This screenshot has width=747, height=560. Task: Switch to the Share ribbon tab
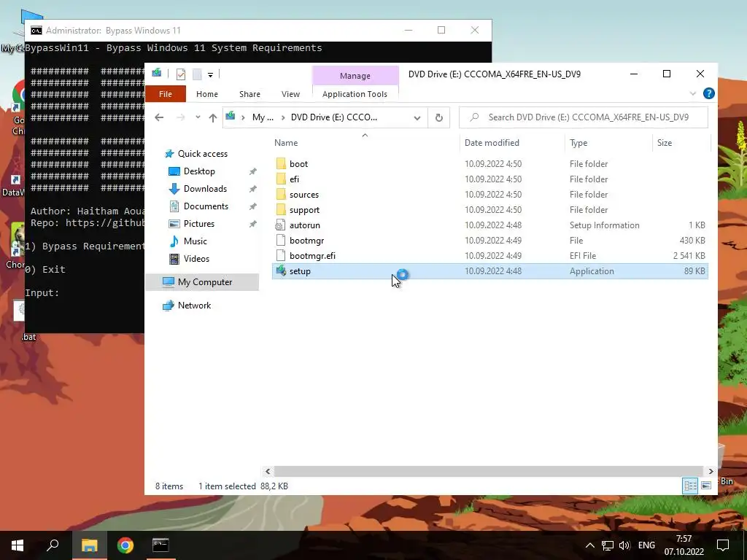click(249, 94)
